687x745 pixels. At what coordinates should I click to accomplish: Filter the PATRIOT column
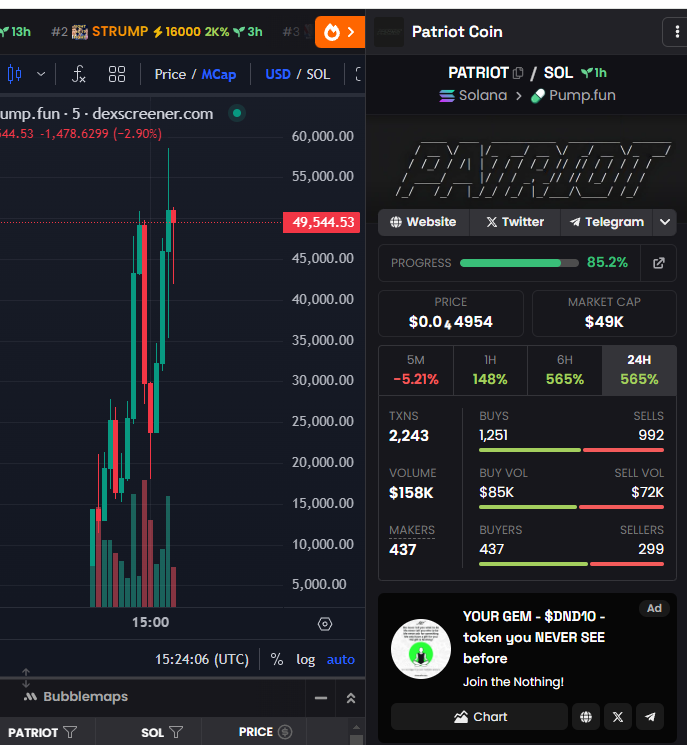pos(70,732)
